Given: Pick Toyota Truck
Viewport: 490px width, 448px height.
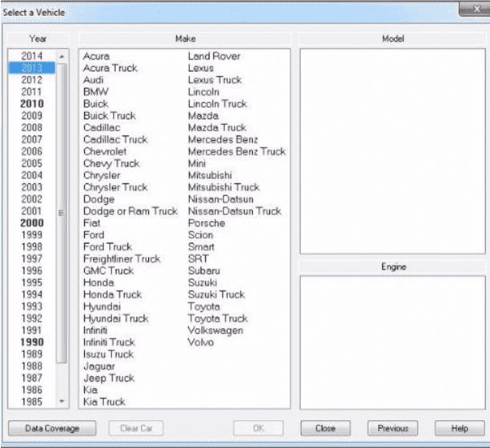Looking at the screenshot, I should (218, 318).
